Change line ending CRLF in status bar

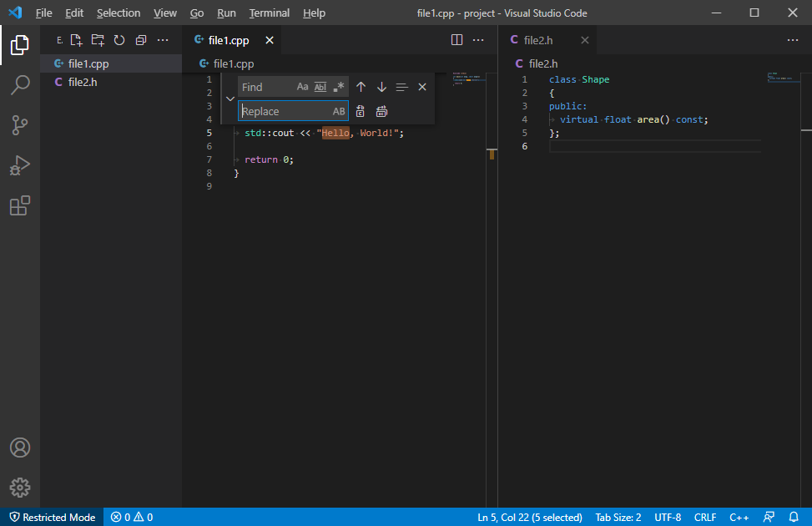705,517
